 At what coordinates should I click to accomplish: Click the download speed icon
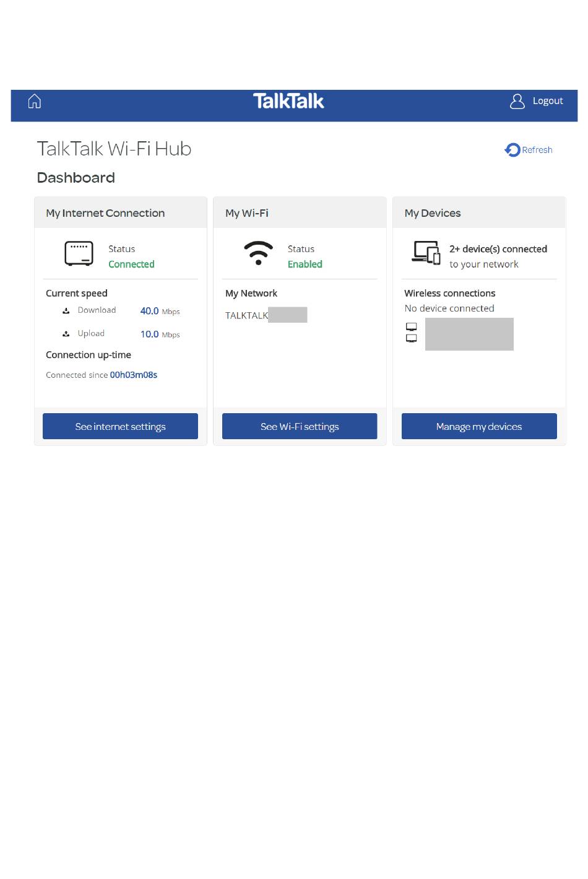click(x=66, y=311)
